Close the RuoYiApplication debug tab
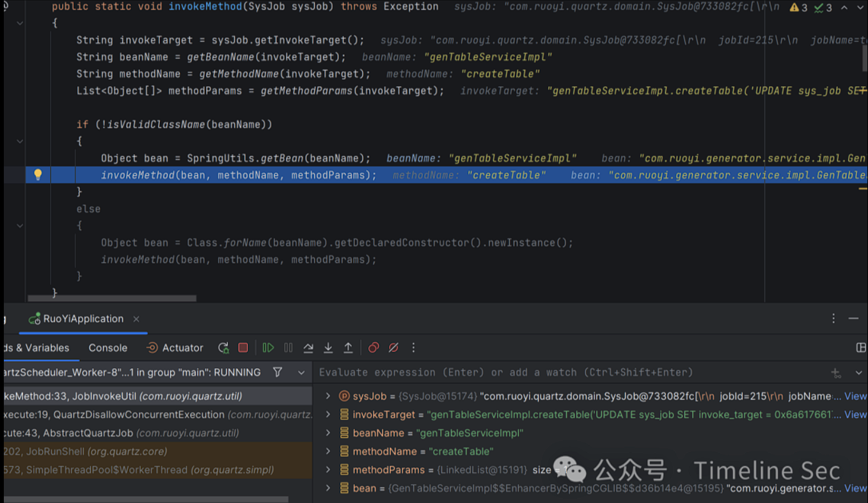 [136, 319]
